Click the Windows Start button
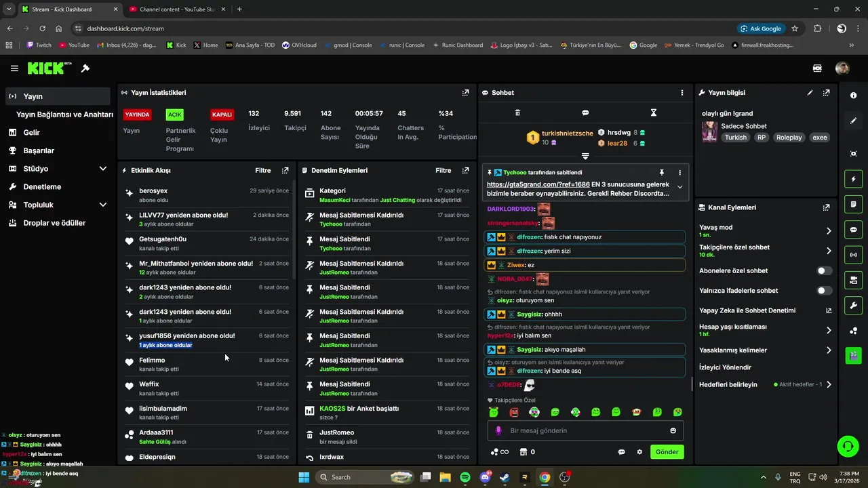Viewport: 868px width, 488px height. coord(304,477)
